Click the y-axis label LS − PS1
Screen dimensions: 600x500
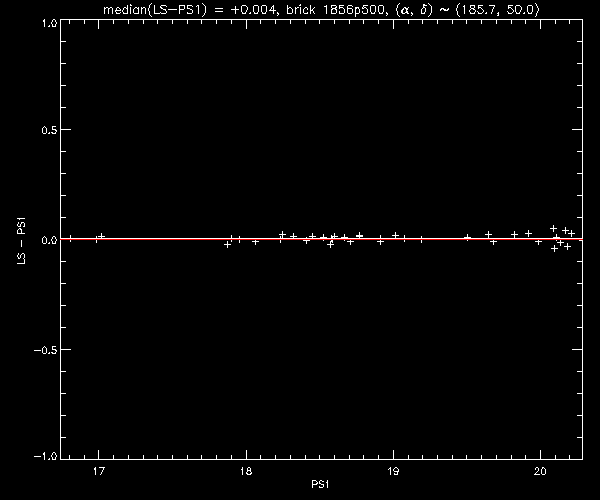coord(21,241)
